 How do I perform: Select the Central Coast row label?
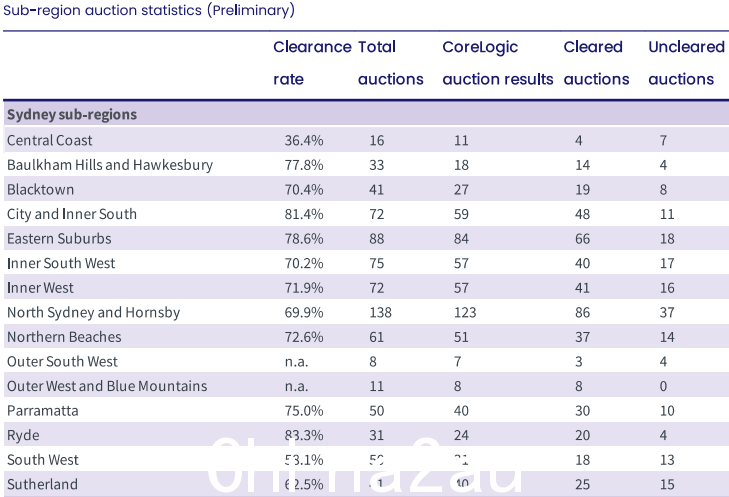50,140
